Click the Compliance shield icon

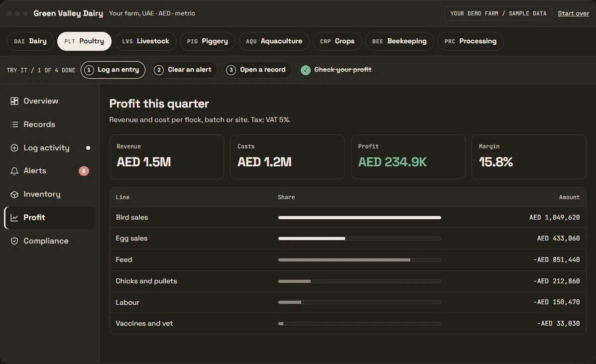14,241
